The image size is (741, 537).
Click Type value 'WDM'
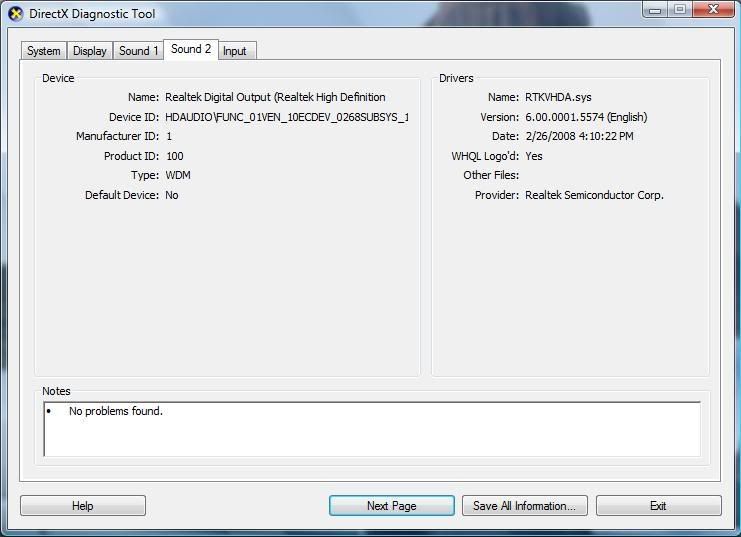[x=178, y=175]
